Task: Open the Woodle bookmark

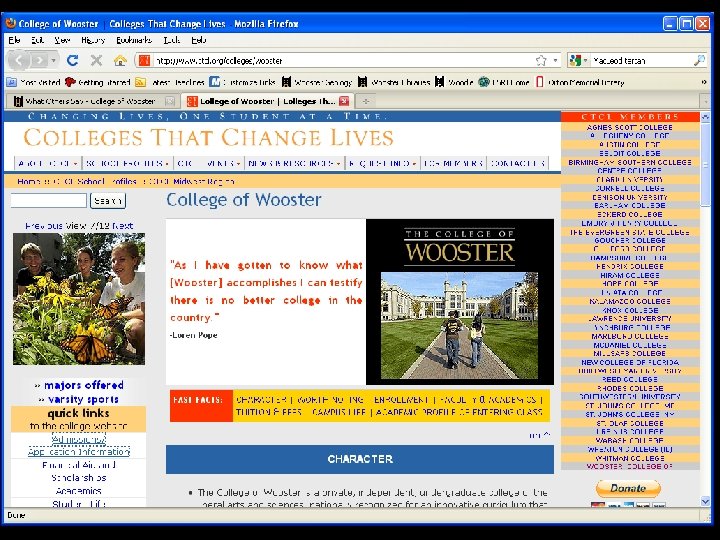Action: (x=454, y=82)
